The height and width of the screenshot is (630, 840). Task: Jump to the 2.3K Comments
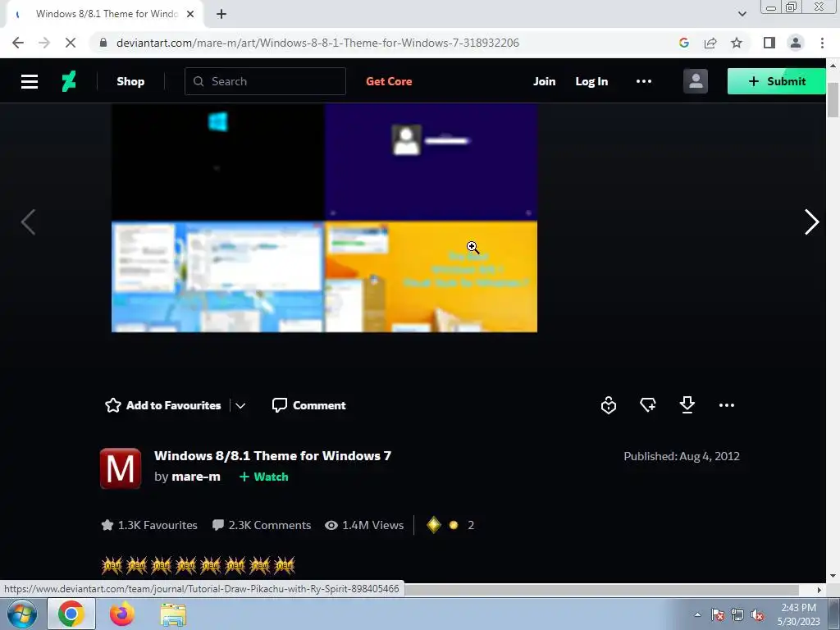pos(262,525)
